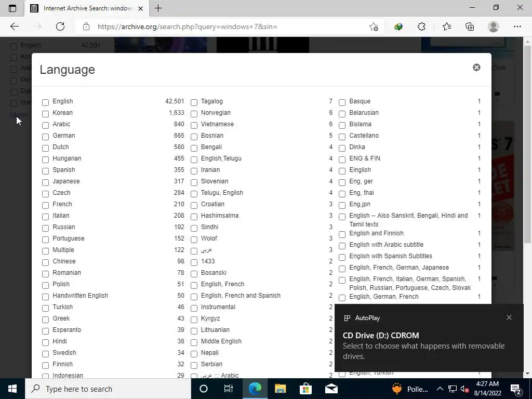Click the Portuguese language label
Screen dimensions: 532x399
(68, 238)
